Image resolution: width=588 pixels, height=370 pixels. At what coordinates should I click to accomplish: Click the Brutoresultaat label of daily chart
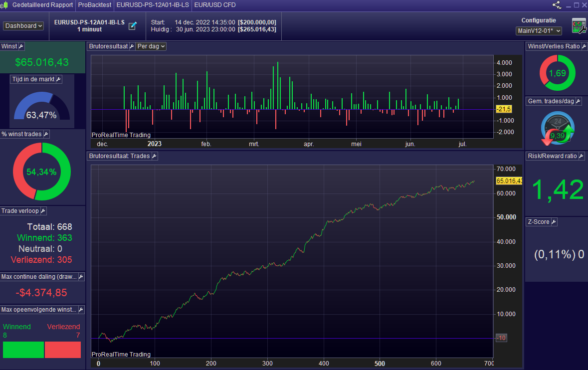(x=108, y=46)
